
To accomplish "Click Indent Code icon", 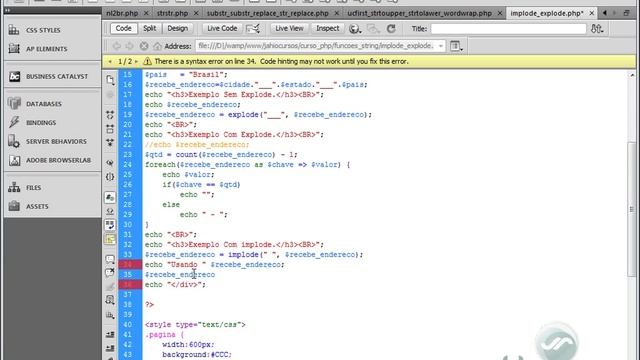I will pyautogui.click(x=110, y=334).
